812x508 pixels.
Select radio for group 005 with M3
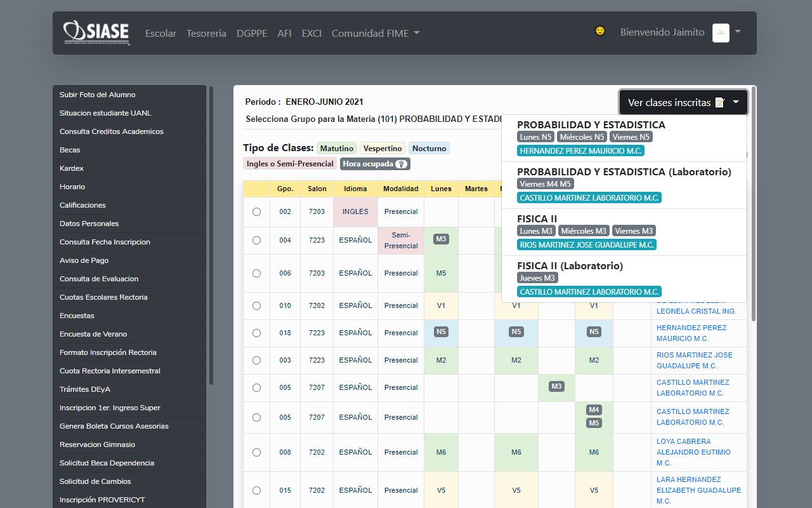[x=256, y=387]
